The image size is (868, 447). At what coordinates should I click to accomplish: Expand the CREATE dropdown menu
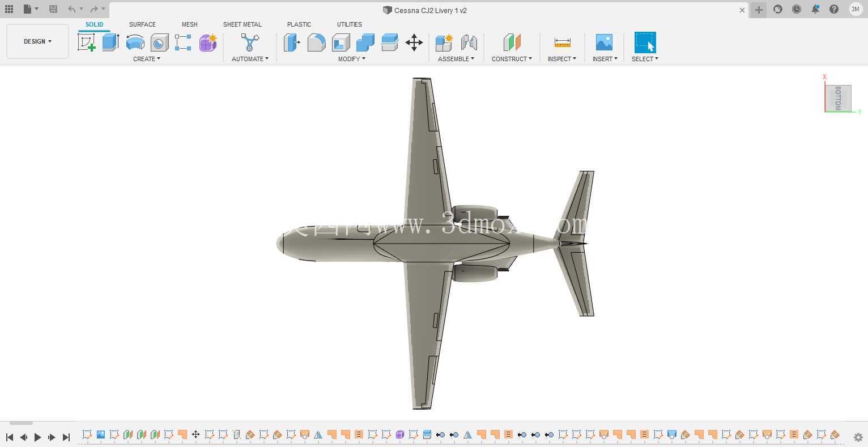coord(147,59)
